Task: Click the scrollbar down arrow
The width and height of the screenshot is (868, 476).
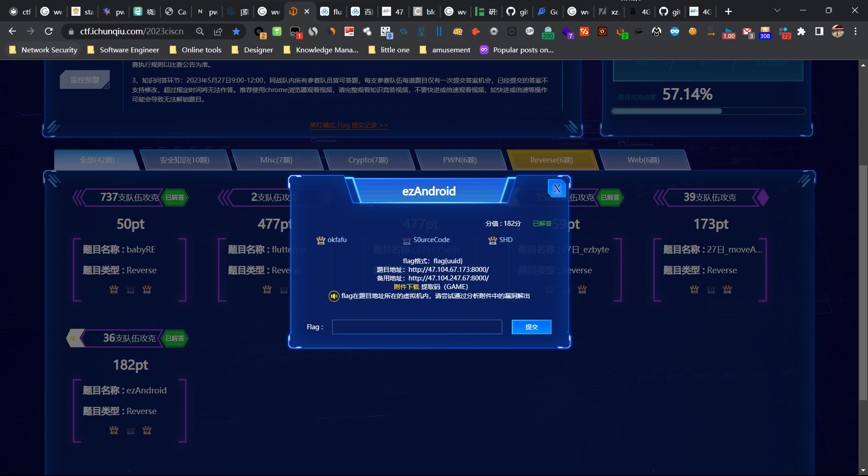Action: click(x=863, y=471)
